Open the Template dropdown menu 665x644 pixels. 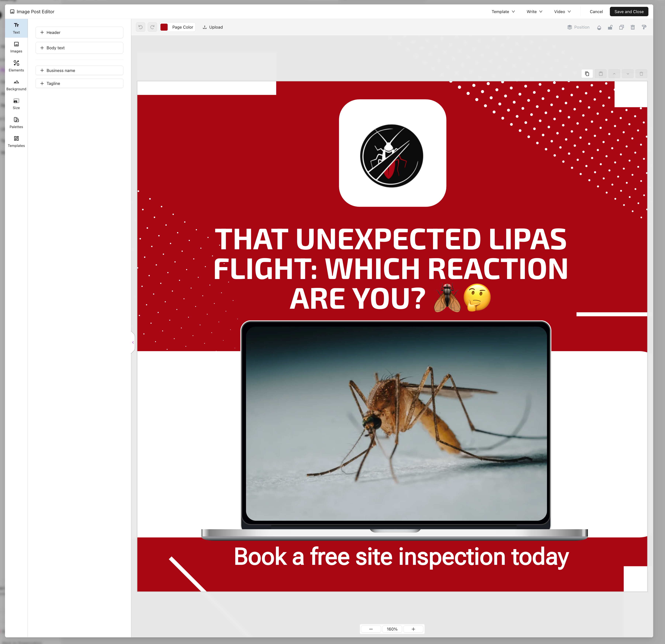pyautogui.click(x=503, y=12)
